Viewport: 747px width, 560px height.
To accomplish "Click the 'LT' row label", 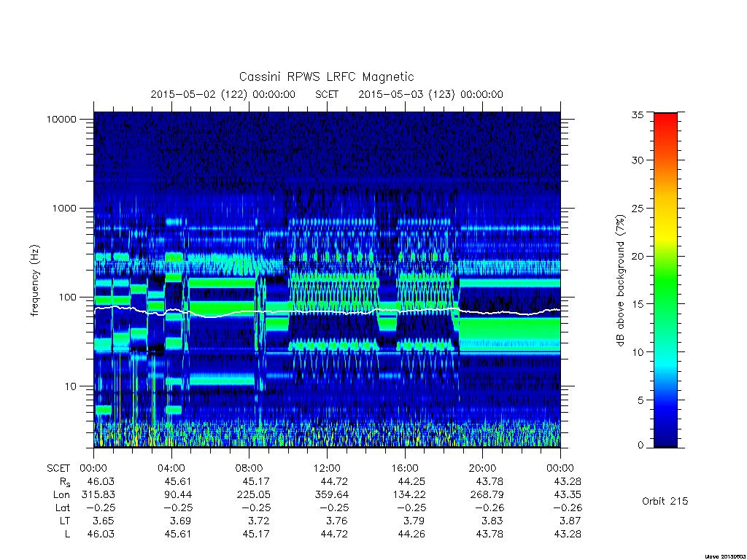I will (x=65, y=521).
